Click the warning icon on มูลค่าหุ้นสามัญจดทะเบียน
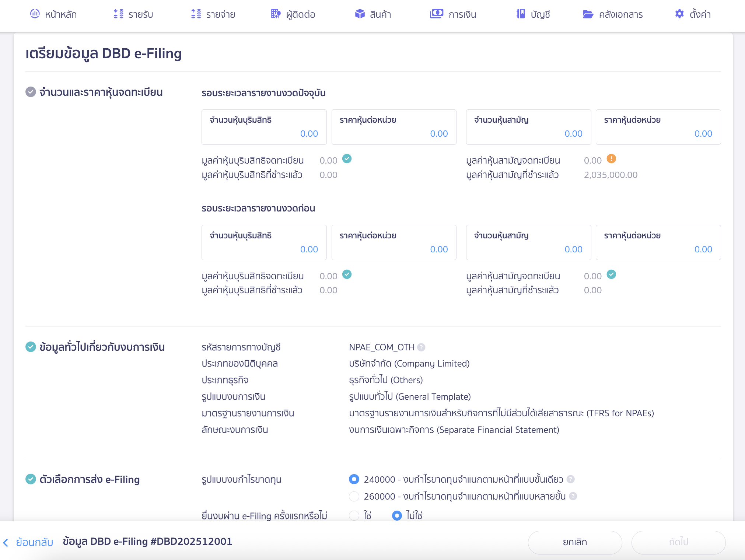 click(x=612, y=159)
